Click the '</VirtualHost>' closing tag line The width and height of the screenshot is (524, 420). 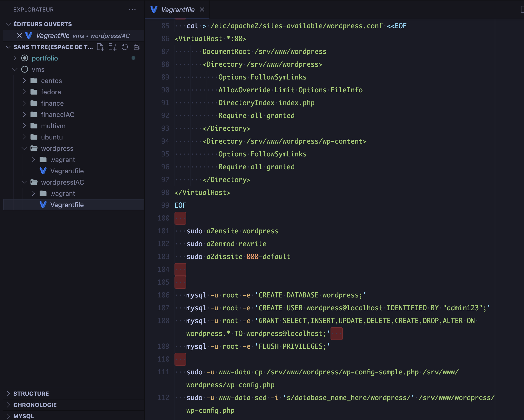coord(202,192)
